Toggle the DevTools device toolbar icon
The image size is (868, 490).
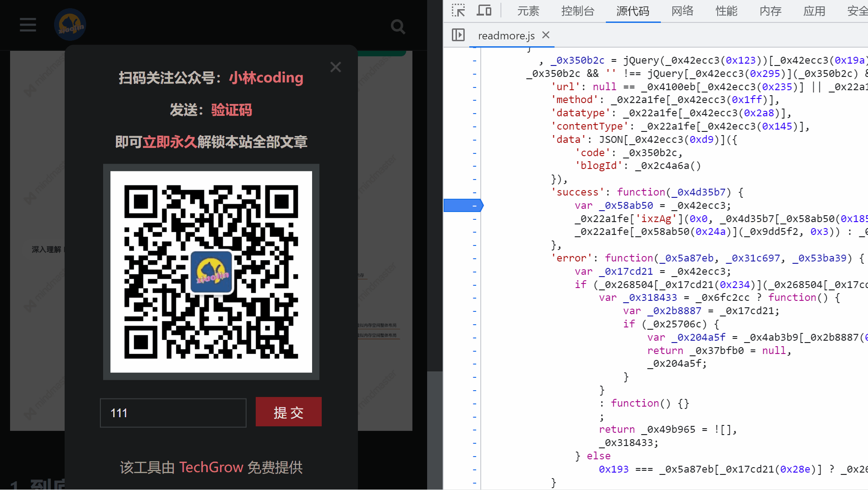pos(484,11)
